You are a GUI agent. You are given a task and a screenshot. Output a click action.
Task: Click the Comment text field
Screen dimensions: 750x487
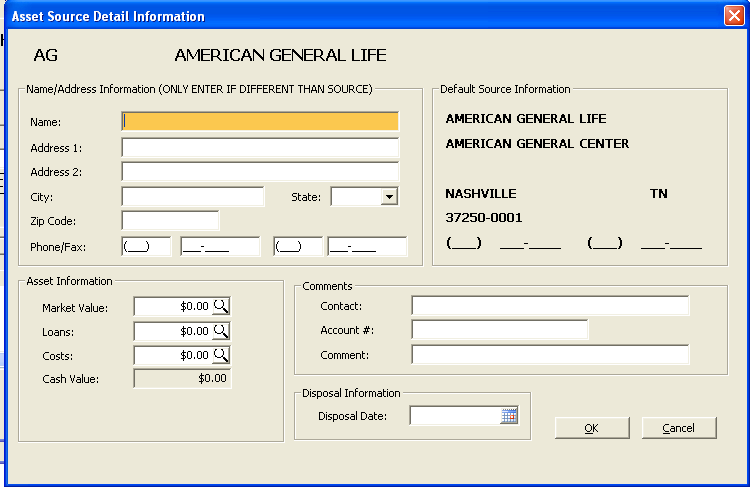[x=549, y=355]
